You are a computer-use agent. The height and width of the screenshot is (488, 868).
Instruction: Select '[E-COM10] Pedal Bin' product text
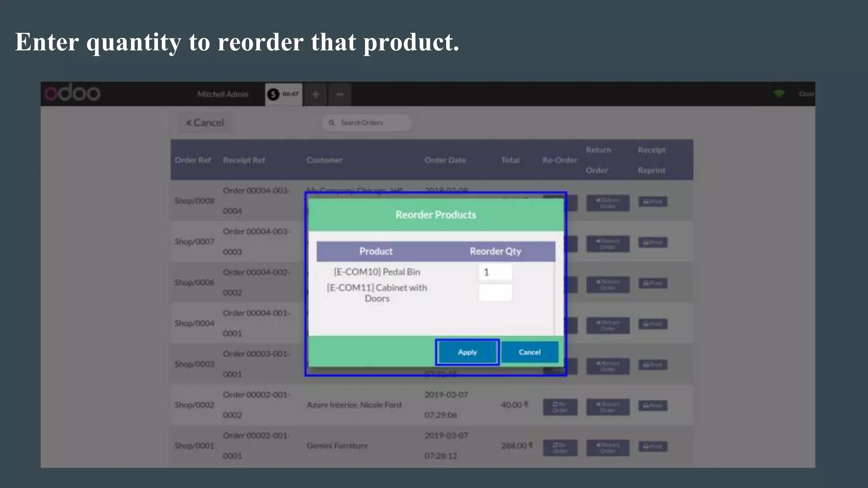(377, 272)
